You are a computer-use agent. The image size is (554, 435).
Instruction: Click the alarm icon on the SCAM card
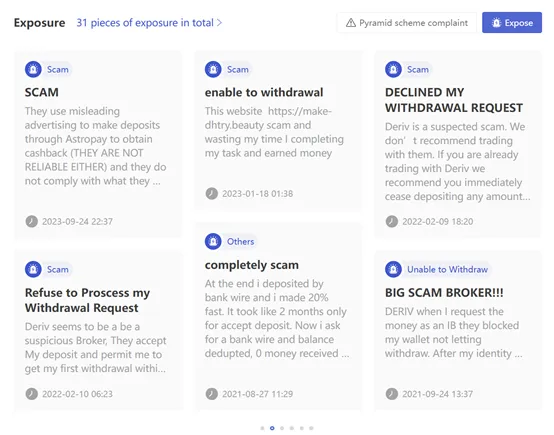(x=33, y=69)
